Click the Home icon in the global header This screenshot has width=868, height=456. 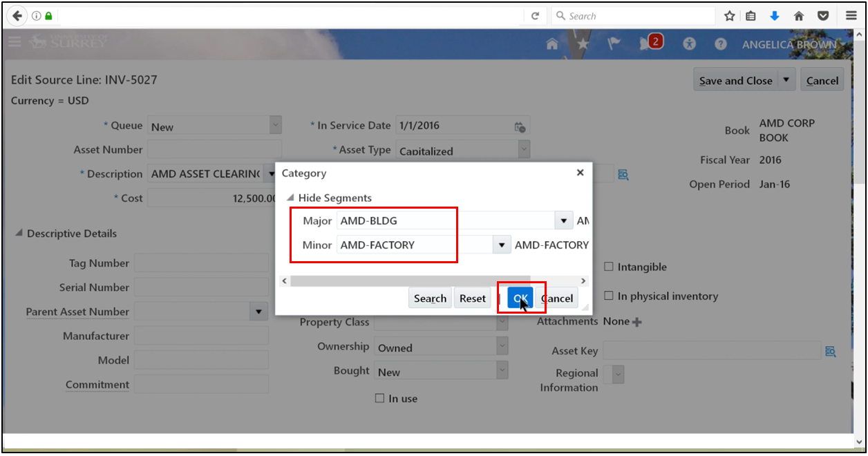click(x=551, y=43)
